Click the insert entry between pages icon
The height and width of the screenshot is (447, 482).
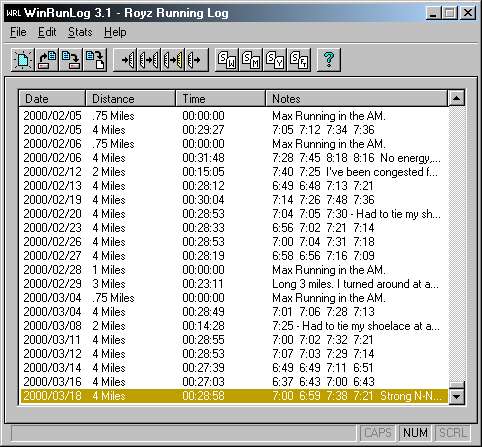point(149,60)
